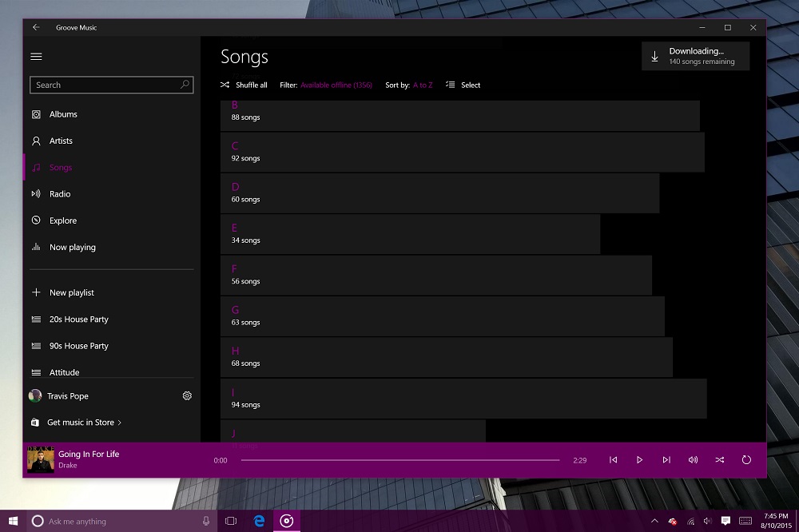Click the Cortana microphone icon
The image size is (799, 532).
coord(206,521)
